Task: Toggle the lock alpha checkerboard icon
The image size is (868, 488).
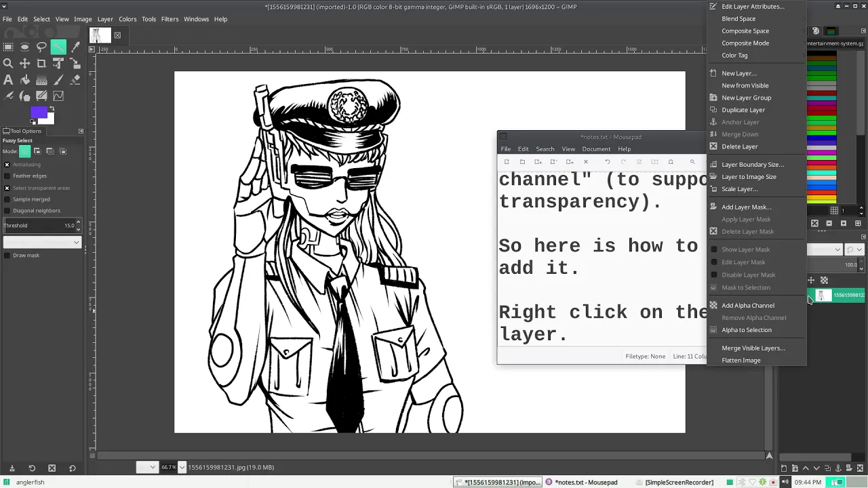Action: pyautogui.click(x=824, y=280)
